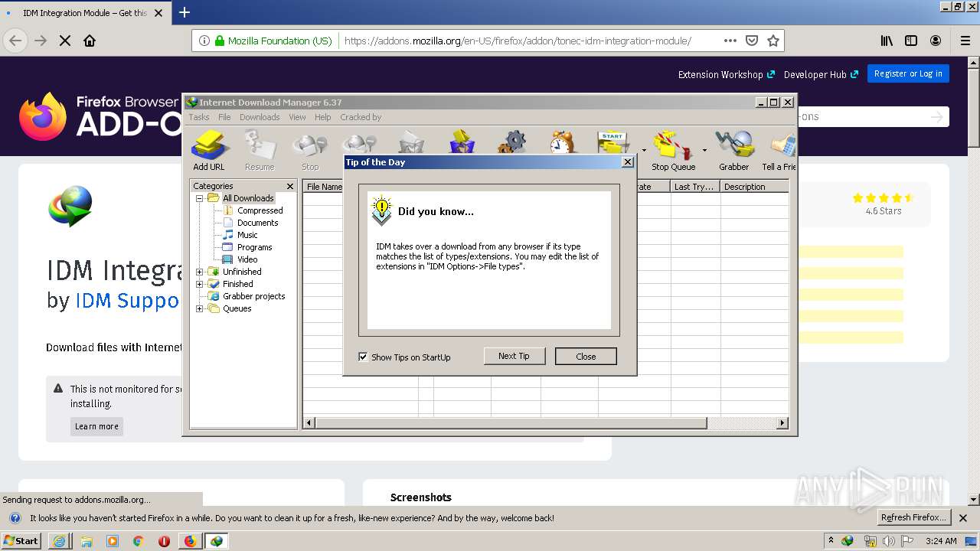Click the Pocket save icon in address bar
980x551 pixels.
pyautogui.click(x=752, y=41)
